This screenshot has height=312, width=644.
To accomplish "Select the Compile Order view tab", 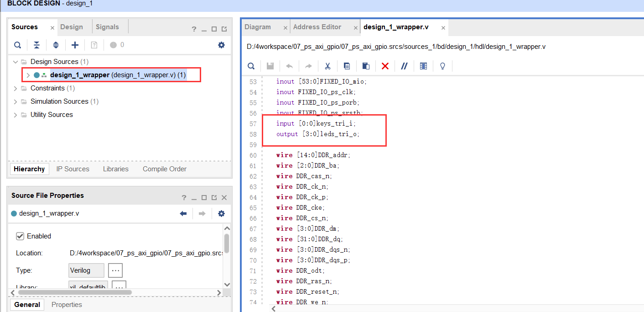I will tap(165, 169).
